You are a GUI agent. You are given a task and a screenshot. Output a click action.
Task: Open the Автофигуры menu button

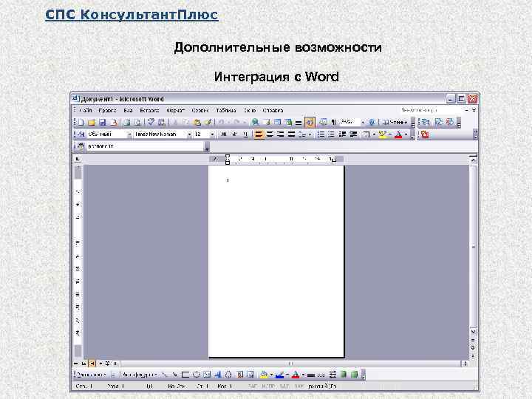tap(140, 375)
